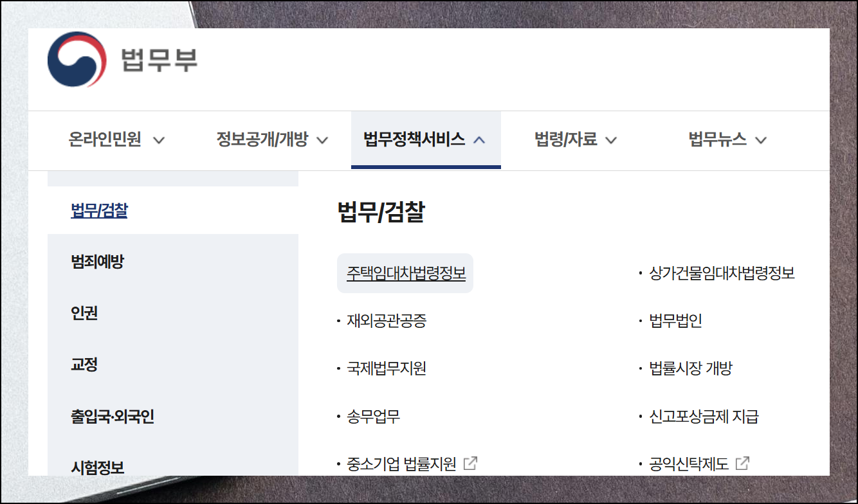Select 시험정보 in the side submenu
Image resolution: width=858 pixels, height=504 pixels.
97,467
